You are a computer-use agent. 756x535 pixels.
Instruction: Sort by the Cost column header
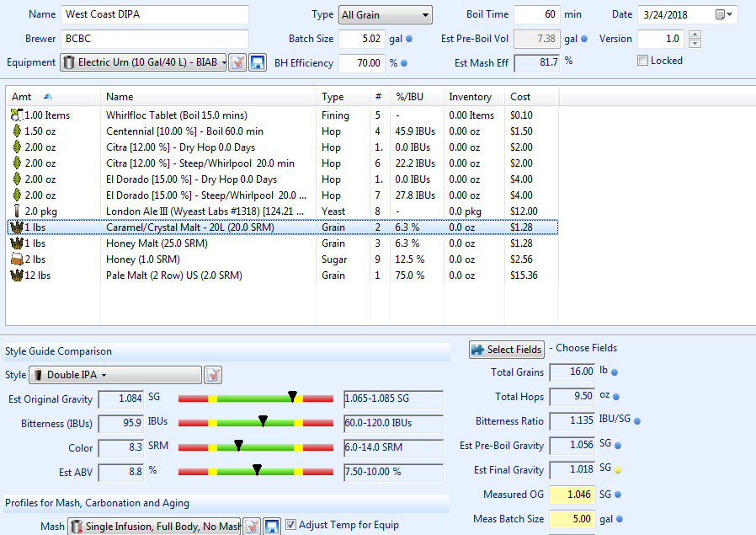531,97
